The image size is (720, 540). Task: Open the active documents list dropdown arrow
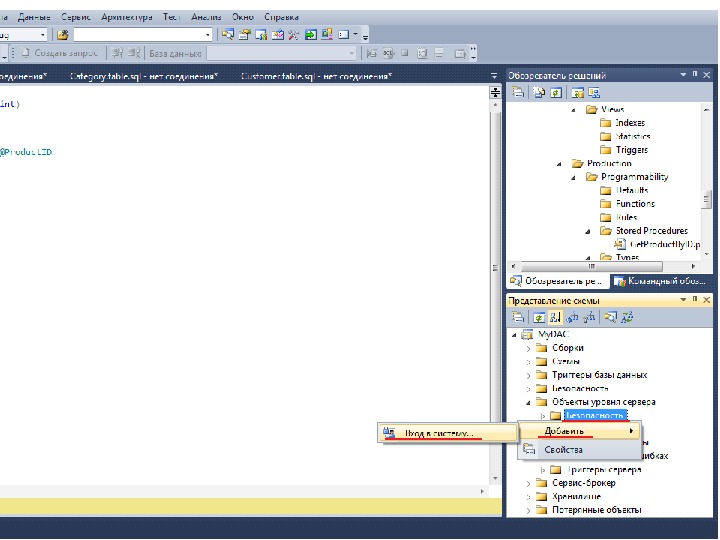[x=494, y=76]
